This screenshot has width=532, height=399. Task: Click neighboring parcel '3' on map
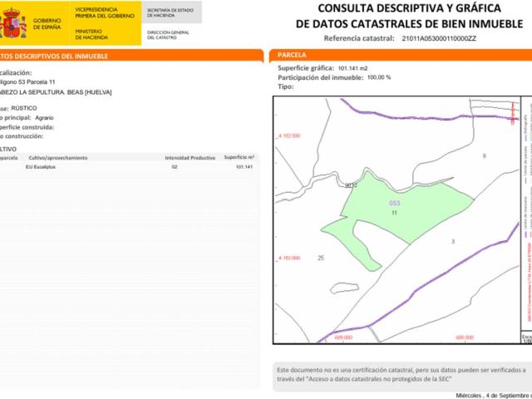point(453,242)
